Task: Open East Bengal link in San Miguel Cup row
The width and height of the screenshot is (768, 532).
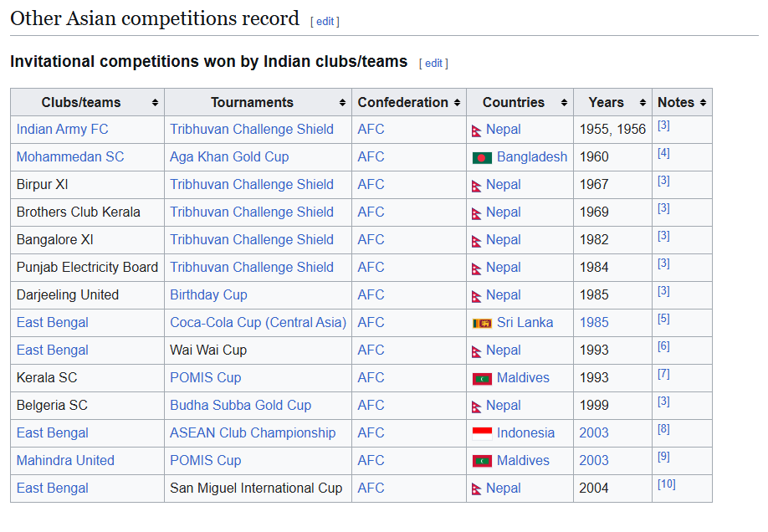Action: point(53,488)
